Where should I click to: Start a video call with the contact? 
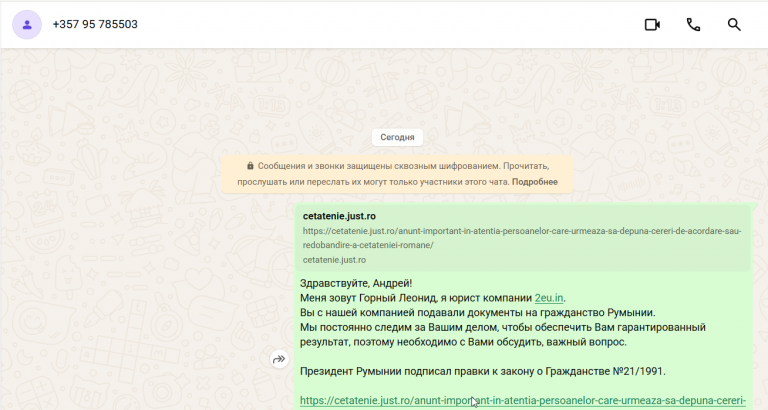pyautogui.click(x=652, y=24)
